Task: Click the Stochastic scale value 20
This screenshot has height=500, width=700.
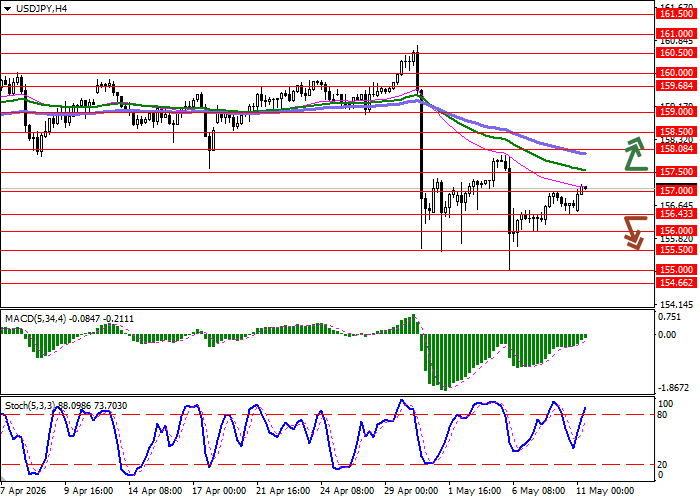Action: [x=661, y=465]
